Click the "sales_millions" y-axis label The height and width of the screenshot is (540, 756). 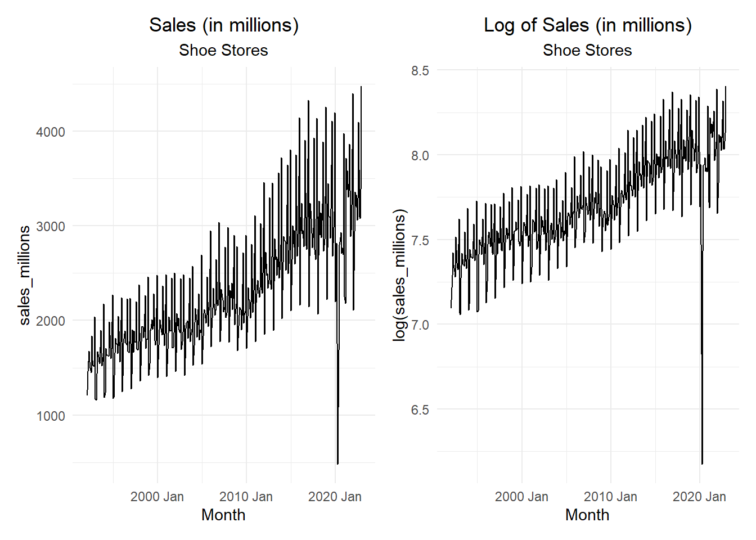click(25, 276)
